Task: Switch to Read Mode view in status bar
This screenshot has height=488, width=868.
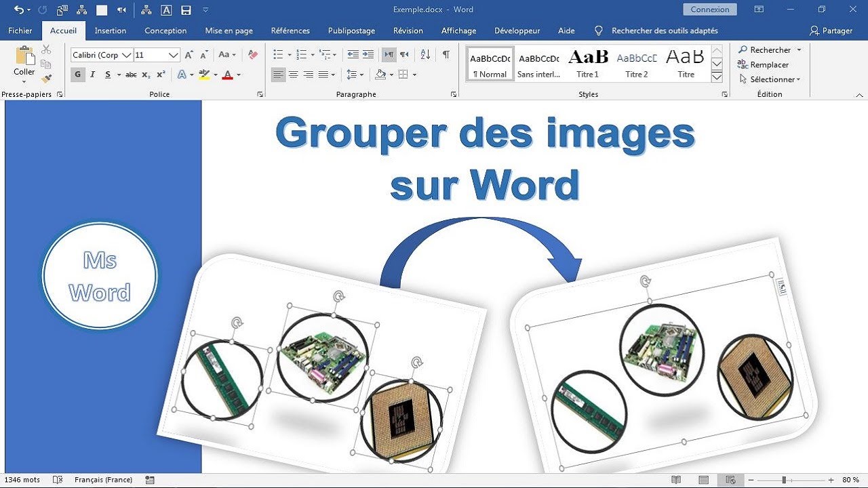Action: tap(676, 480)
